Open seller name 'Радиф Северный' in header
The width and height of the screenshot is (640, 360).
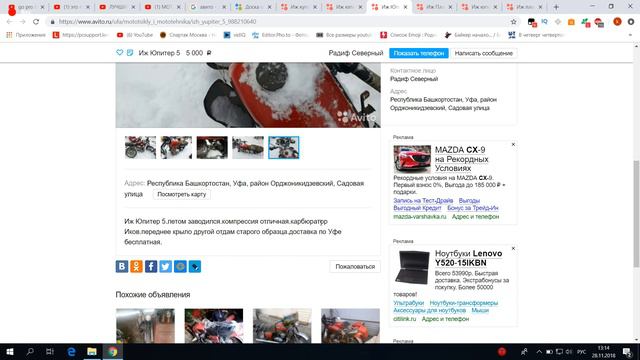[x=356, y=53]
